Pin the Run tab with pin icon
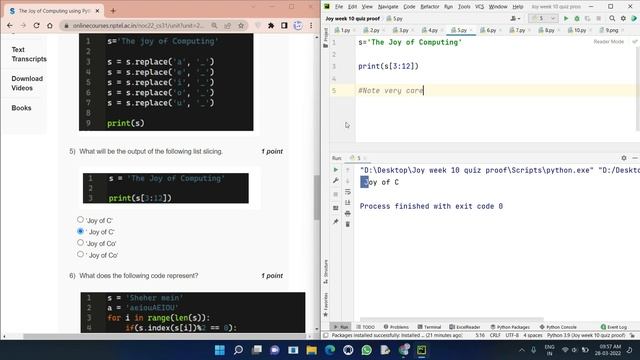Image resolution: width=640 pixels, height=360 pixels. tap(336, 222)
